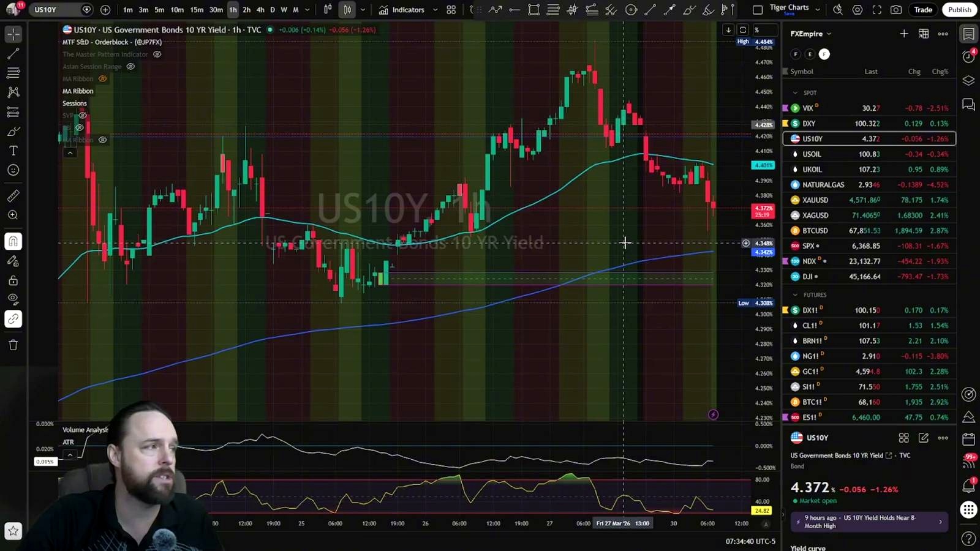
Task: Open the alerts clock icon in right sidebar
Action: (968, 57)
